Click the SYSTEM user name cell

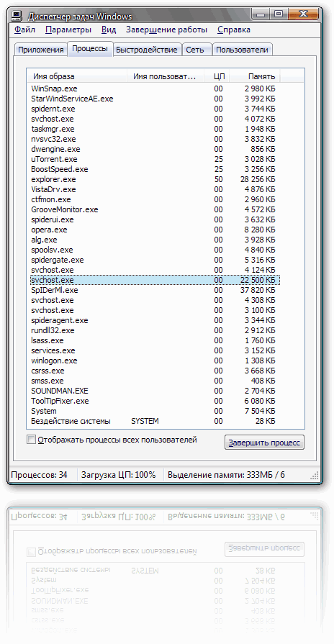[x=145, y=421]
